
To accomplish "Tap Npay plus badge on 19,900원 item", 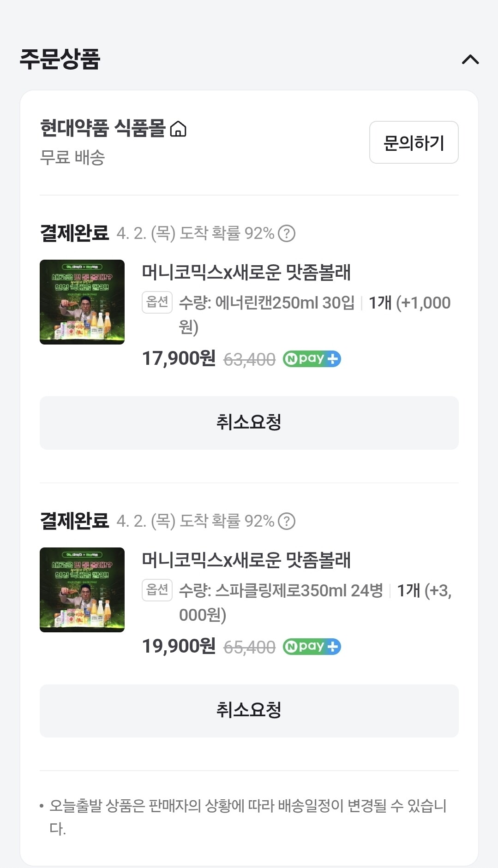I will coord(312,647).
